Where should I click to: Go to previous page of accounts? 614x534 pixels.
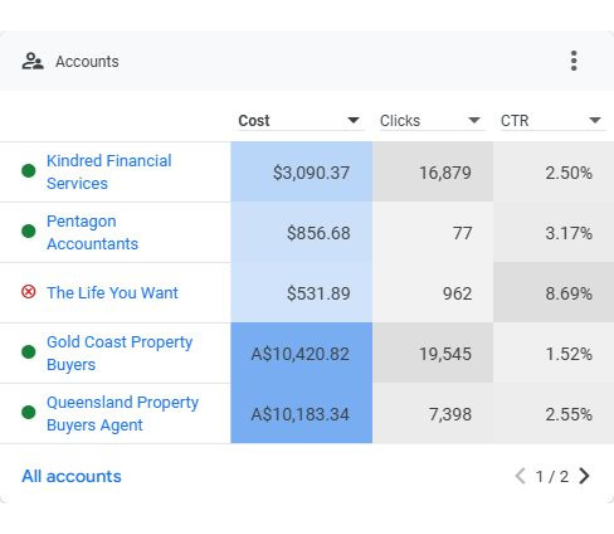click(519, 476)
